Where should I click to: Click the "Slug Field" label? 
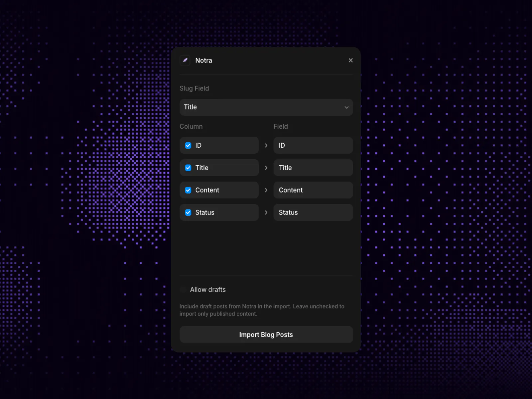pos(194,88)
